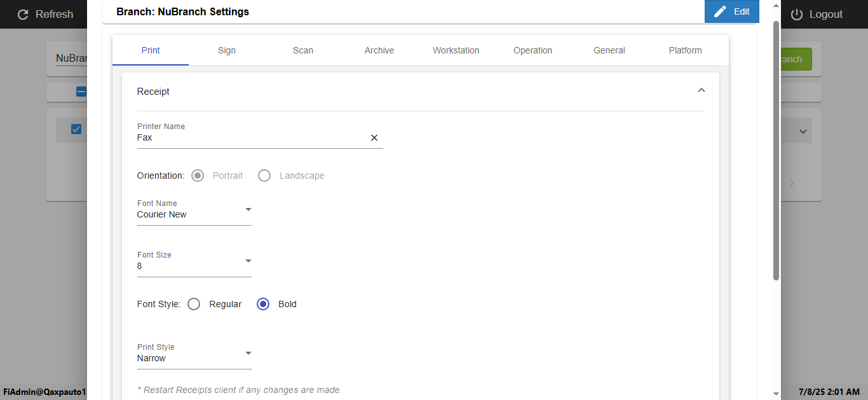Select Bold font style radio

263,304
